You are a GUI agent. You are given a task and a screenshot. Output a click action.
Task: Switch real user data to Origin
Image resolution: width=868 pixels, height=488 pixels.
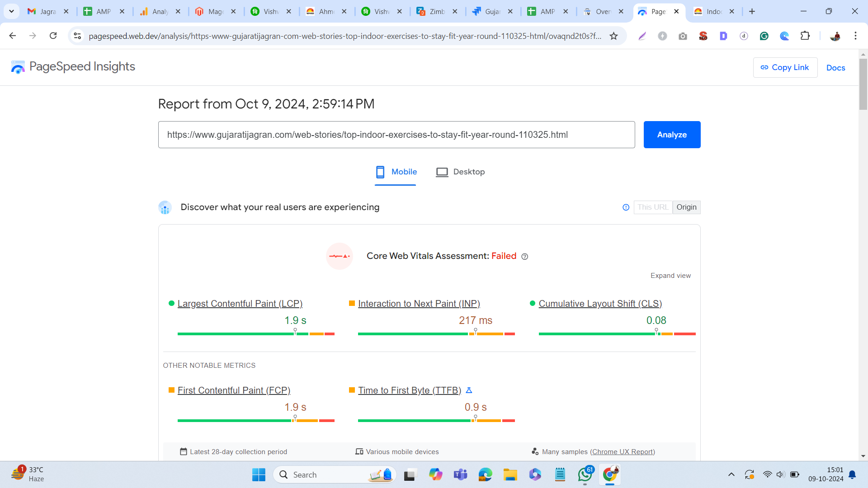pos(686,207)
